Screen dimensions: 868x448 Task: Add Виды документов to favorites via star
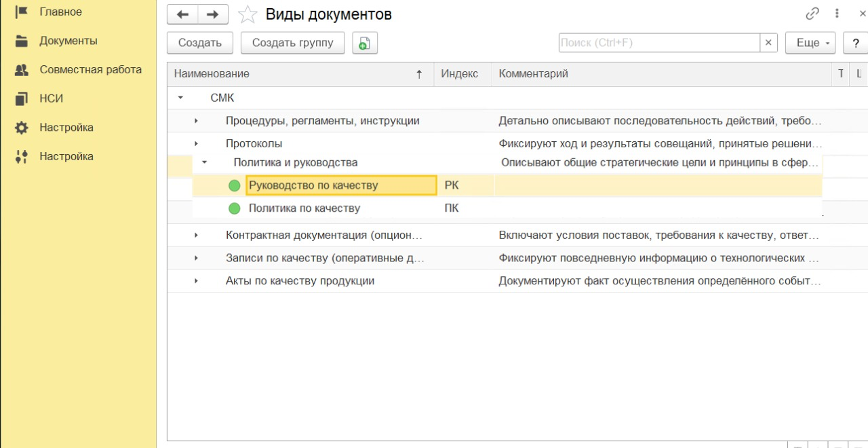[248, 14]
